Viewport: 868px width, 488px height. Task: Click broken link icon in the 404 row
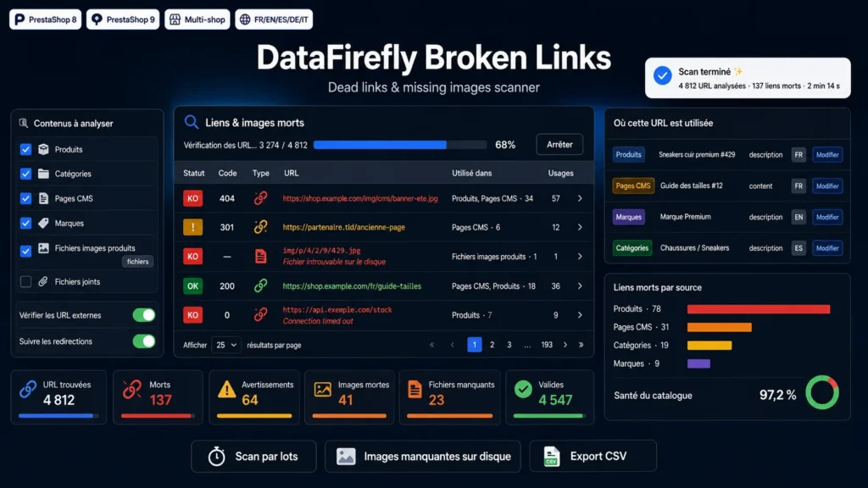[x=261, y=198]
